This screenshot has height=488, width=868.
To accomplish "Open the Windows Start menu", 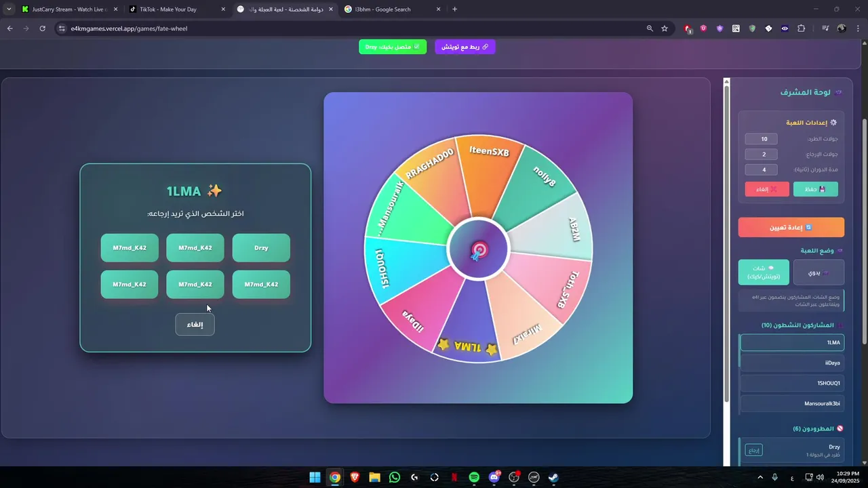I will tap(315, 477).
